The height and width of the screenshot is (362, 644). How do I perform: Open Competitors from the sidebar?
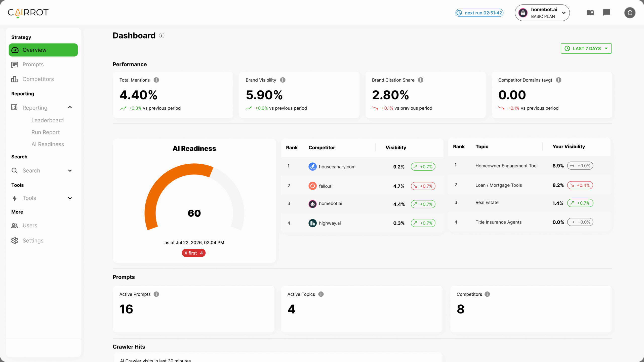[38, 79]
